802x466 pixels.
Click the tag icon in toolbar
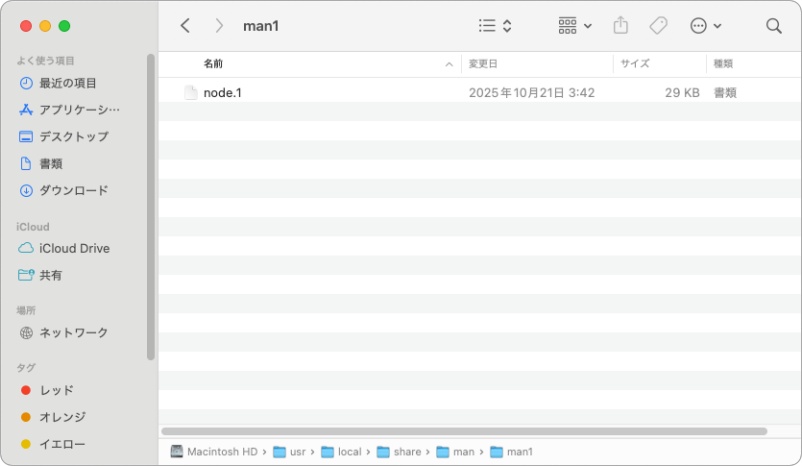tap(658, 26)
